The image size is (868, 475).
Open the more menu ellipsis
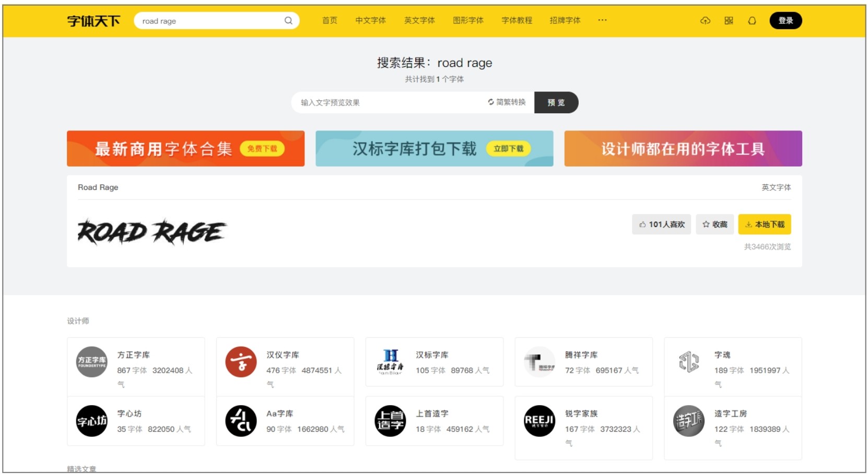click(602, 20)
